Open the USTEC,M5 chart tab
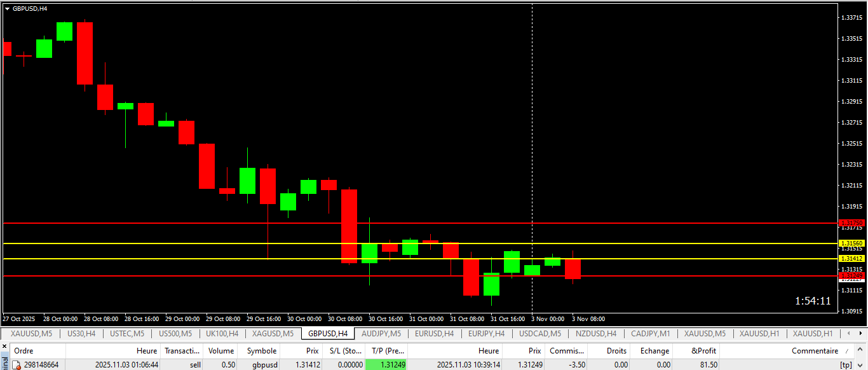 (x=127, y=333)
